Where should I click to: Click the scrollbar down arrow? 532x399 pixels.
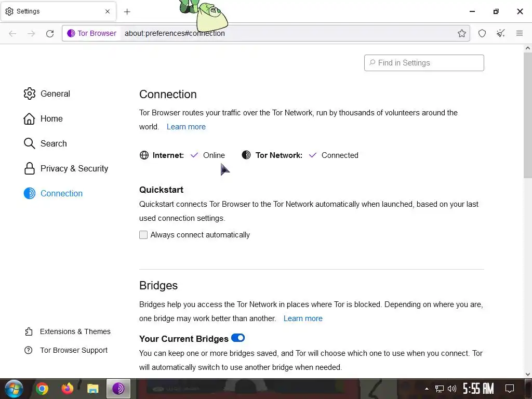click(528, 374)
